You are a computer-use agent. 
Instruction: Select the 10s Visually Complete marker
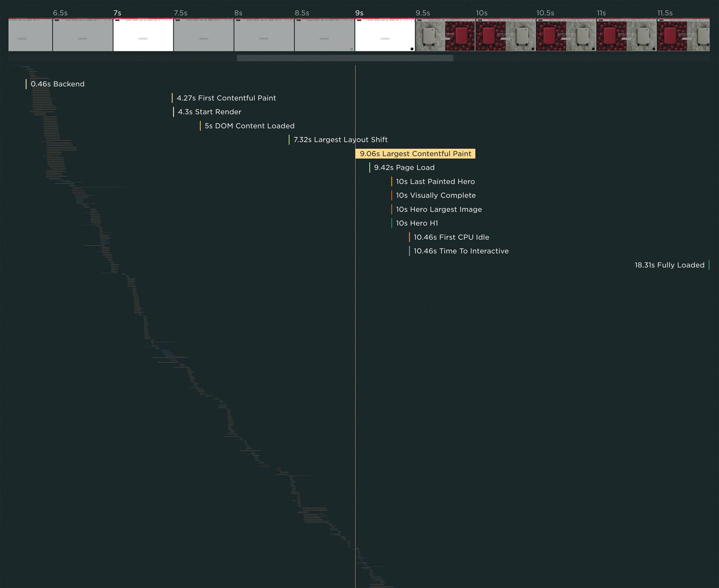click(x=435, y=196)
